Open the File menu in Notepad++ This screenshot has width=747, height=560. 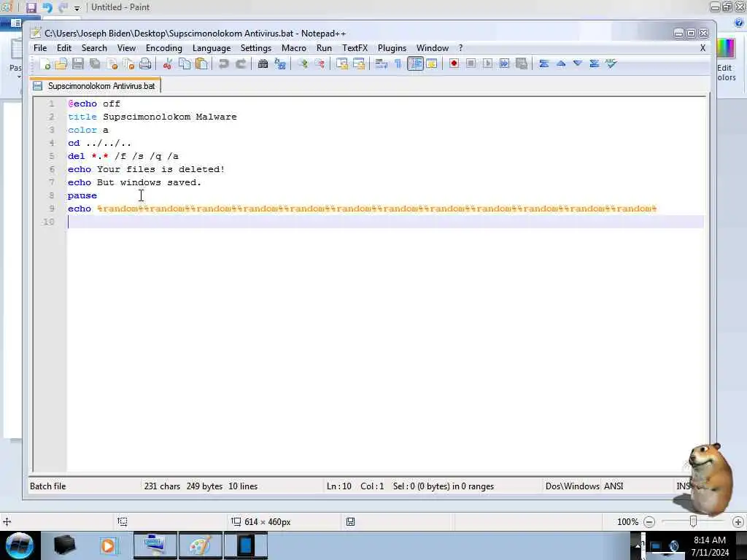point(40,48)
